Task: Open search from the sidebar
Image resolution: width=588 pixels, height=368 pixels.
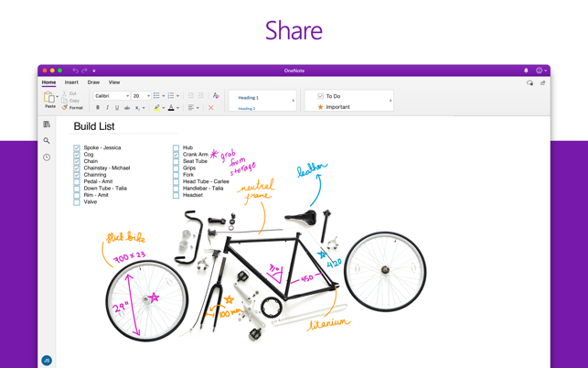Action: point(47,140)
